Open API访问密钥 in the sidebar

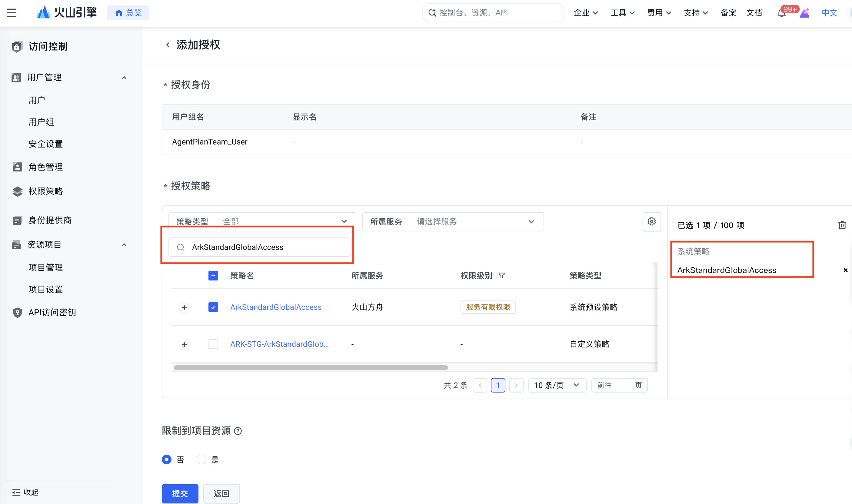tap(52, 313)
